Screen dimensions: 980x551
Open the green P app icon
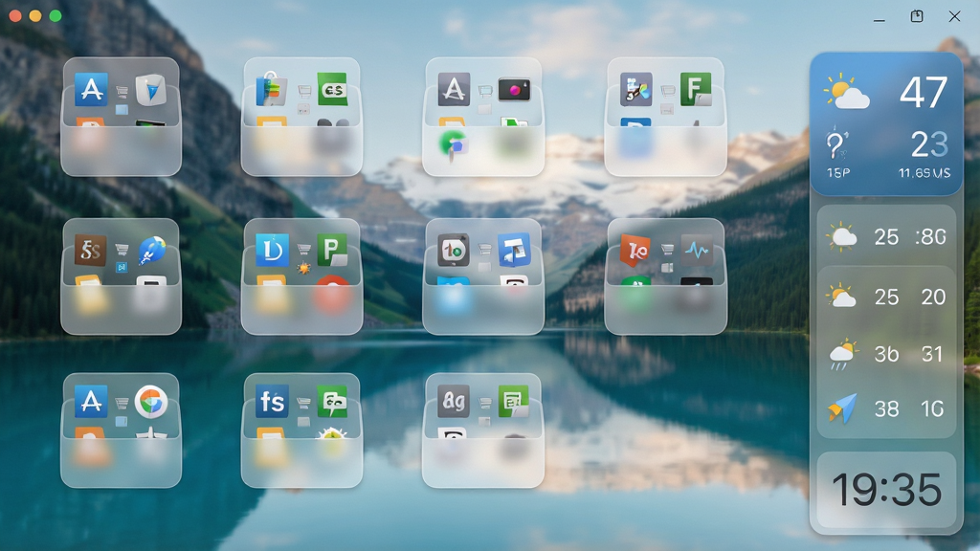click(x=332, y=250)
